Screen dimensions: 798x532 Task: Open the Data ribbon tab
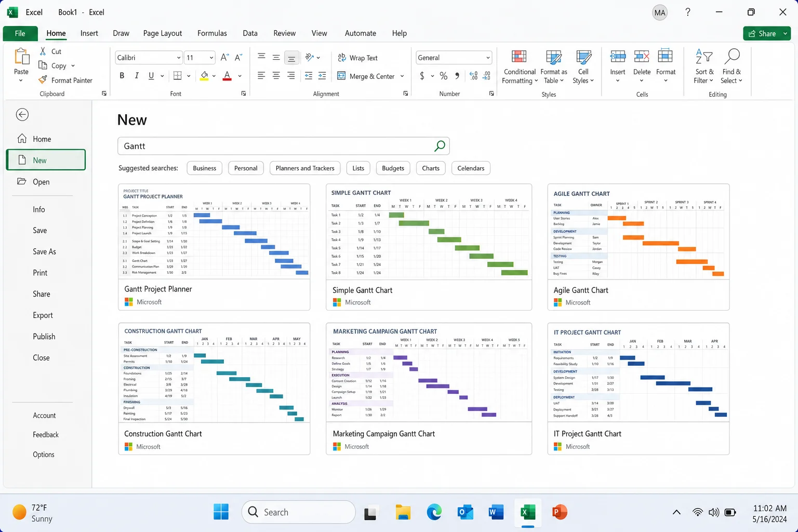[x=250, y=33]
